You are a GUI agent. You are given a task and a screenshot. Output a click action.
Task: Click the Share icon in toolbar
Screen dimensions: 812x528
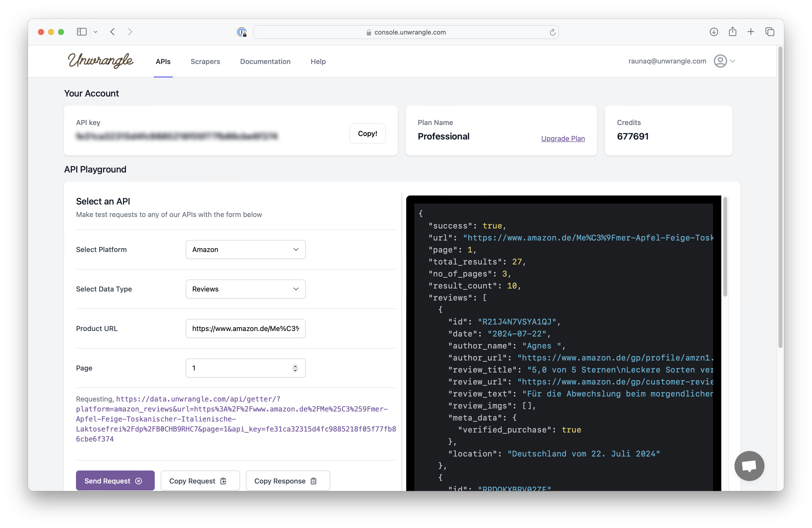point(732,32)
